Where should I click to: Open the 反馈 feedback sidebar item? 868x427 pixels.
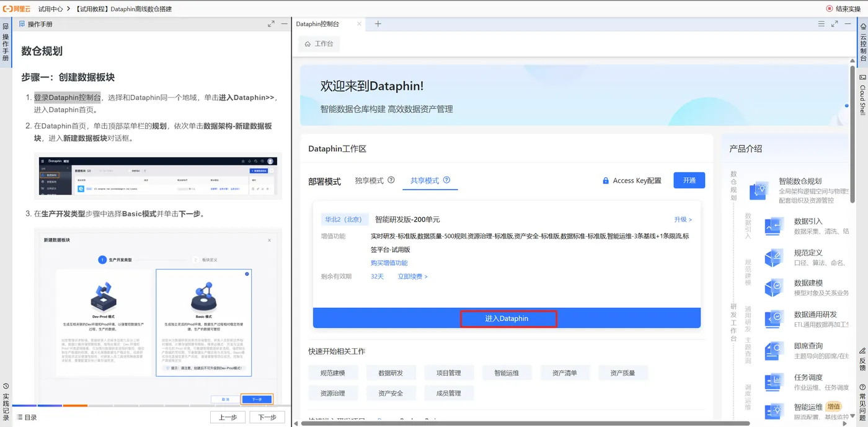click(862, 360)
